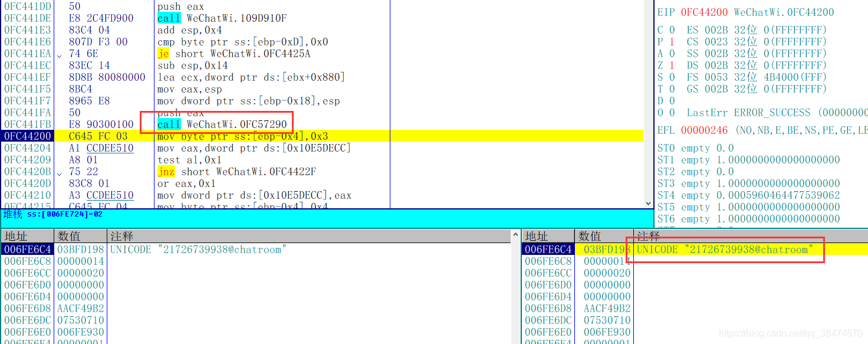868x344 pixels.
Task: Click the Z zero flag value
Action: pos(672,65)
